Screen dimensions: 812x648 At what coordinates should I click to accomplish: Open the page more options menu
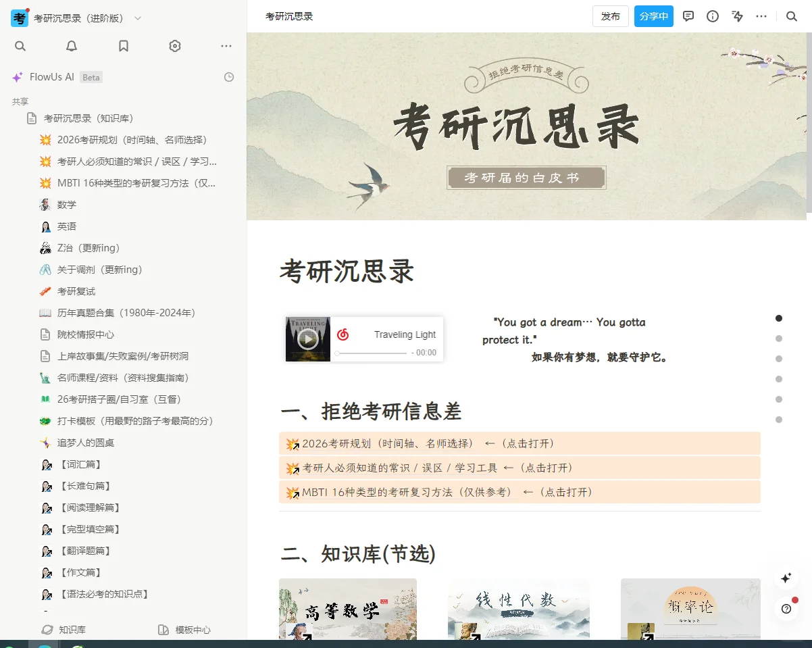tap(761, 16)
